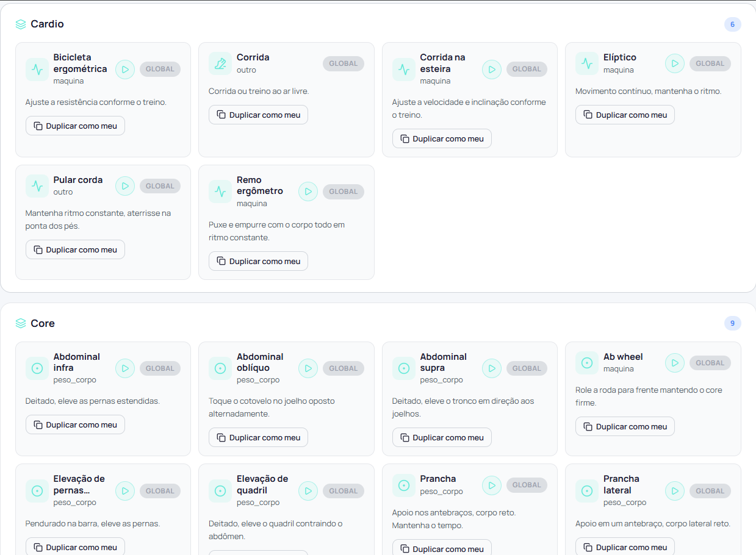Play the Remo ergômetro demonstration
The height and width of the screenshot is (555, 756).
308,192
